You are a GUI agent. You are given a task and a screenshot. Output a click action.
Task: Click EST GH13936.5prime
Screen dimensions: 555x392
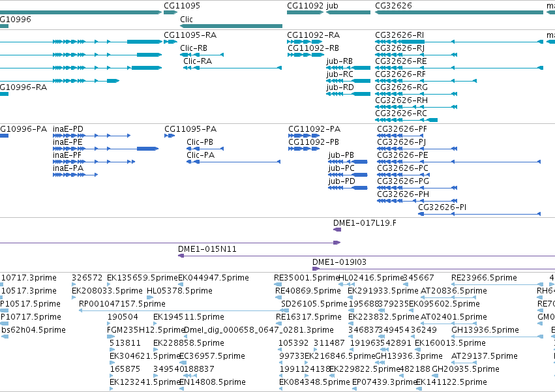click(x=485, y=331)
